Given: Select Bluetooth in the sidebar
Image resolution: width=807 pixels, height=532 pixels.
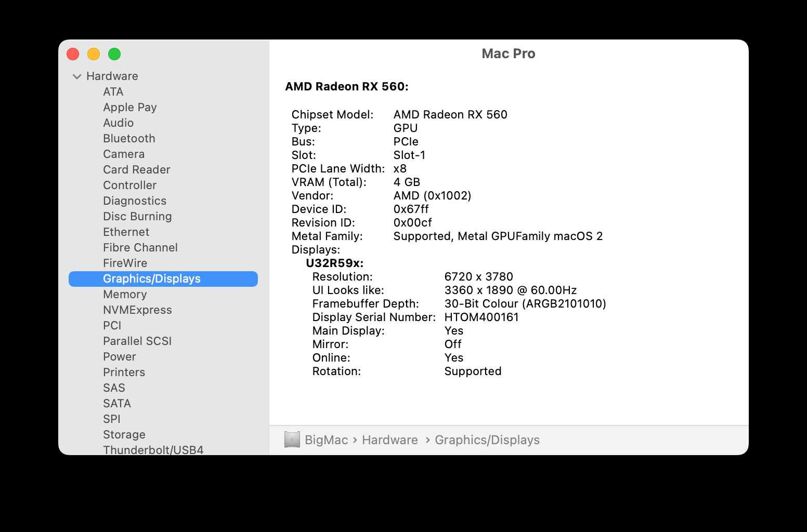Looking at the screenshot, I should click(129, 138).
